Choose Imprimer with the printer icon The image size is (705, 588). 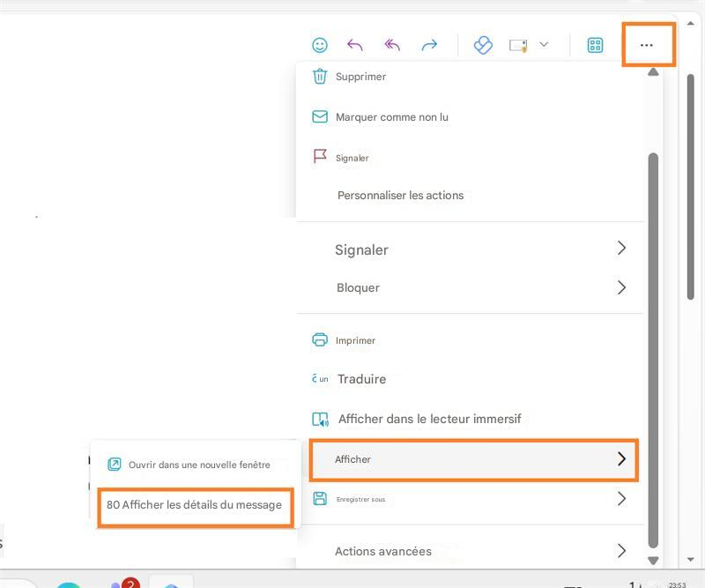(x=471, y=340)
